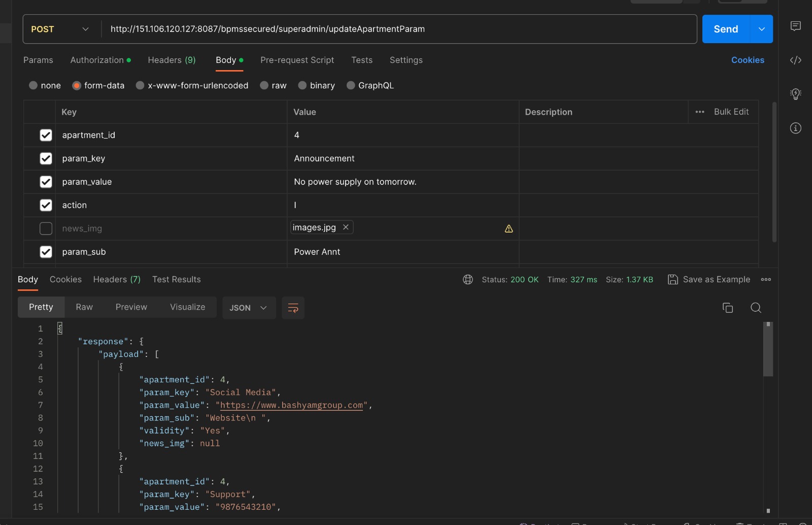
Task: Open the code snippet icon
Action: pos(795,60)
